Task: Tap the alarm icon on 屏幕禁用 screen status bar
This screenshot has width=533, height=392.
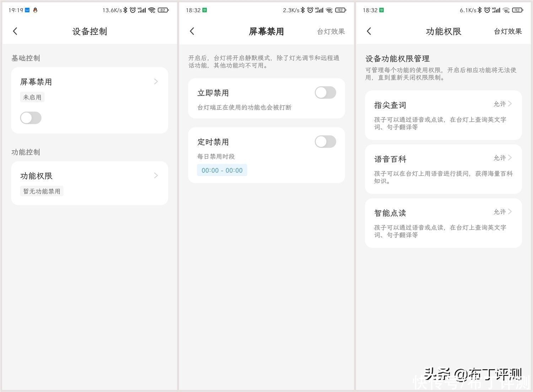Action: click(310, 10)
